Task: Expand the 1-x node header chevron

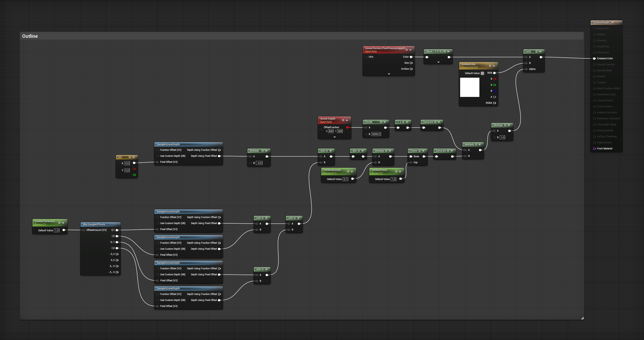Action: point(407,122)
